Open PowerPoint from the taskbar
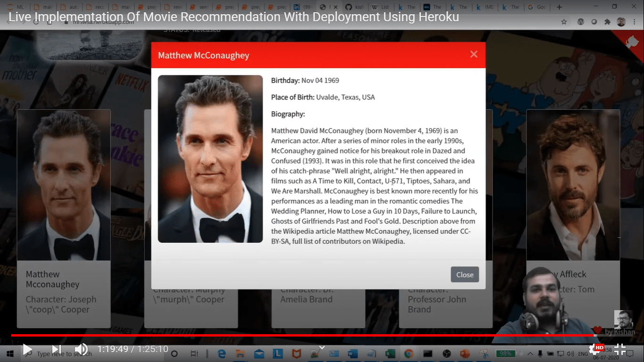The height and width of the screenshot is (362, 644). [465, 354]
